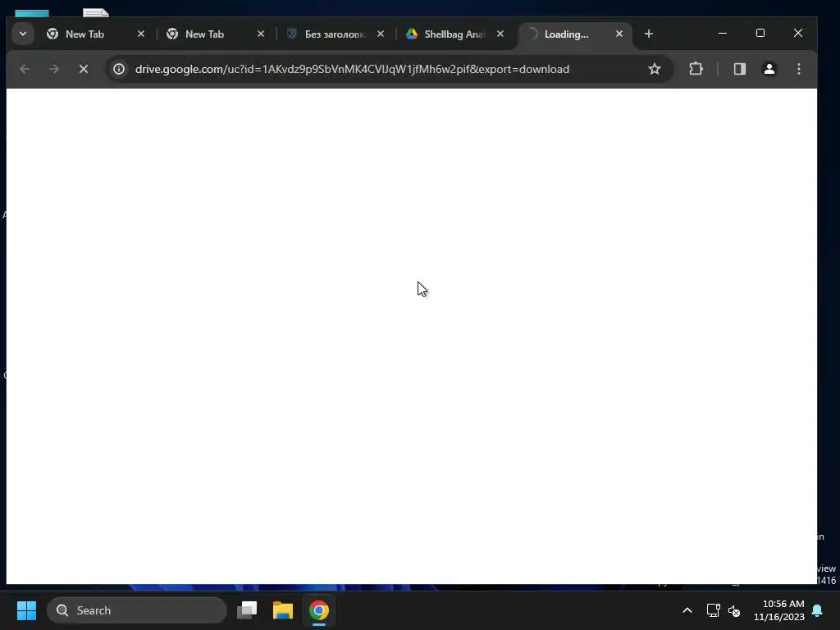Viewport: 840px width, 630px height.
Task: Show hidden system tray icons
Action: [x=687, y=610]
